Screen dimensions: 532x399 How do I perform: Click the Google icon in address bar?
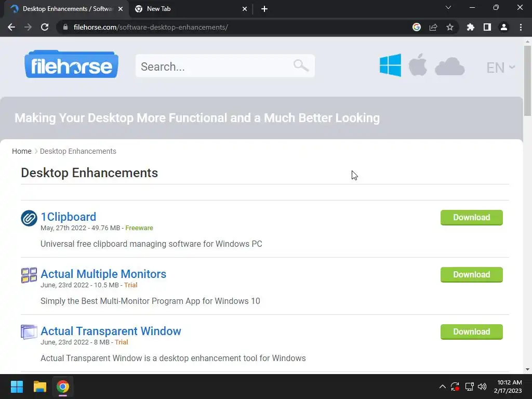[x=417, y=27]
